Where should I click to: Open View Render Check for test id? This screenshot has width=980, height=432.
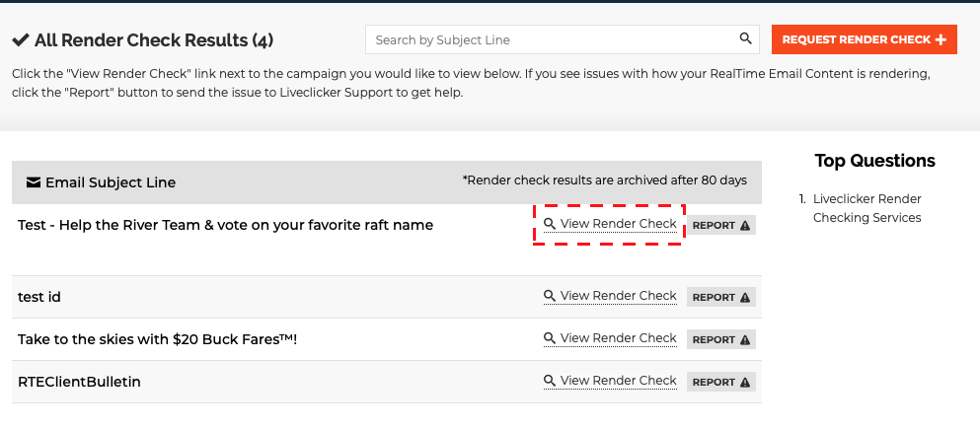[618, 296]
